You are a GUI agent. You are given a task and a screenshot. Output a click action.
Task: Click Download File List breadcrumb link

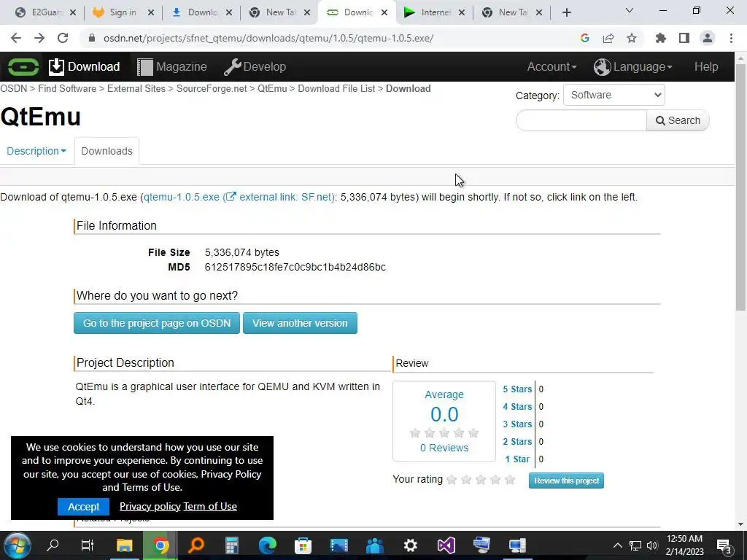(336, 88)
